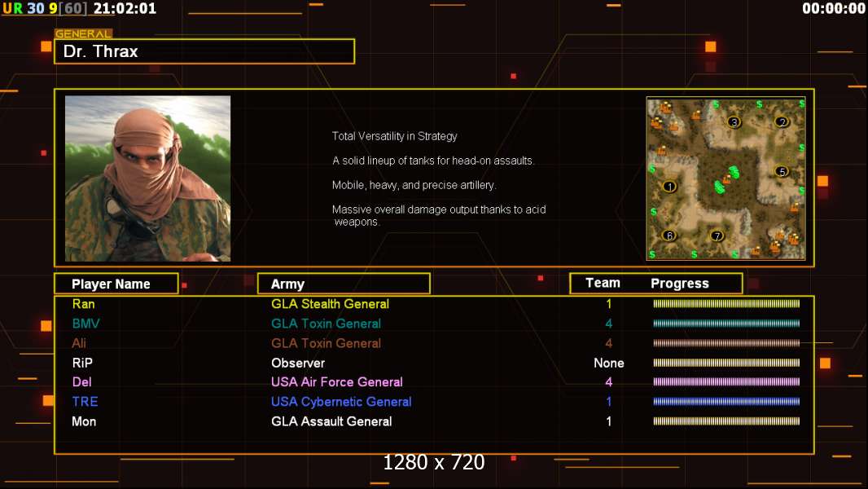Select player name TRE
Image resolution: width=868 pixels, height=489 pixels.
point(85,402)
